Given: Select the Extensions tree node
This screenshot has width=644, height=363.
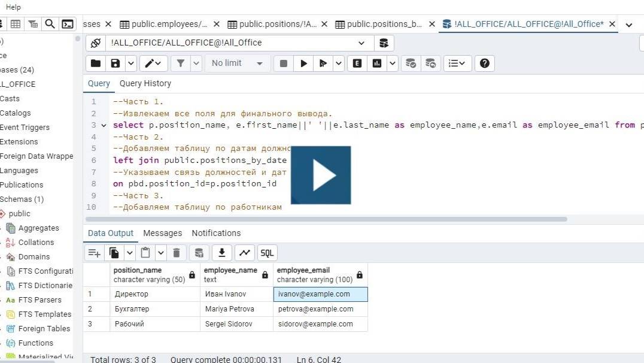Looking at the screenshot, I should (19, 142).
